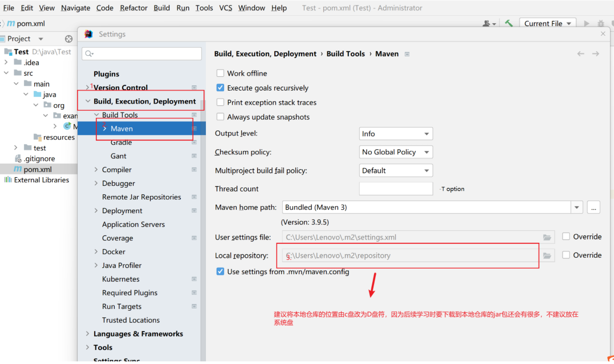This screenshot has height=364, width=614.
Task: Expand the Languages & Frameworks settings node
Action: [x=88, y=334]
